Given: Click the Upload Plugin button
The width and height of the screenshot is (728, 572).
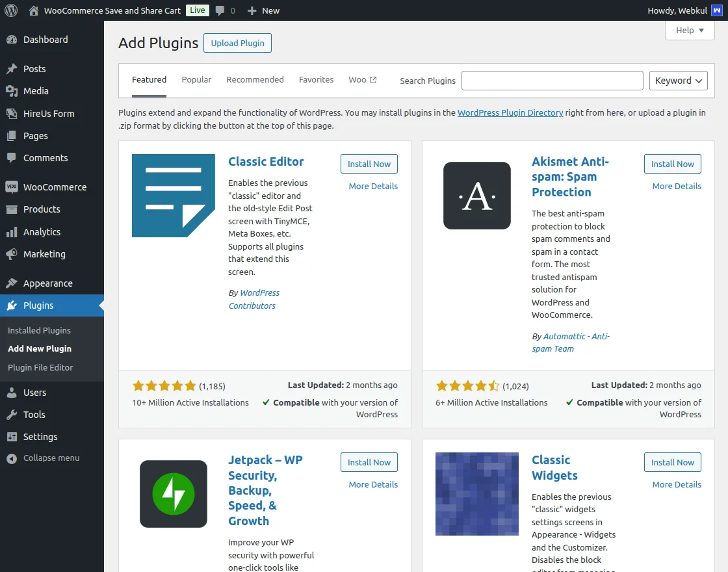Looking at the screenshot, I should tap(237, 43).
